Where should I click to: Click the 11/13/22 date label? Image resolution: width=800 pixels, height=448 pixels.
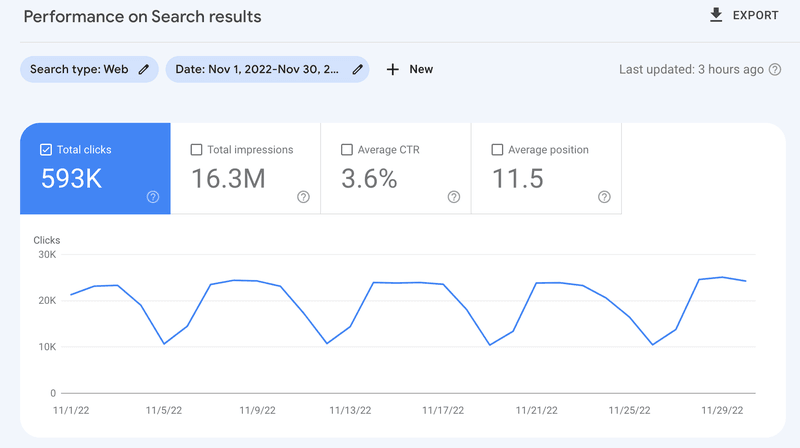point(350,410)
